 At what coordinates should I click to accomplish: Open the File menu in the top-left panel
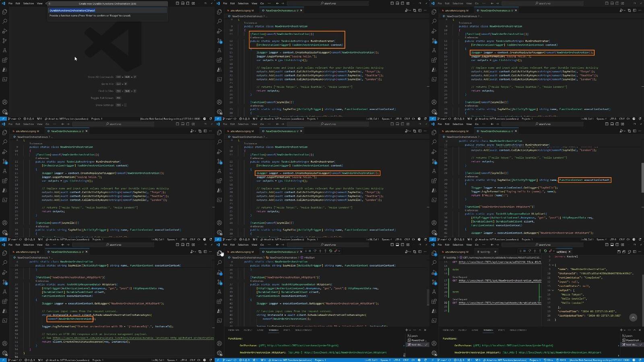coord(10,3)
